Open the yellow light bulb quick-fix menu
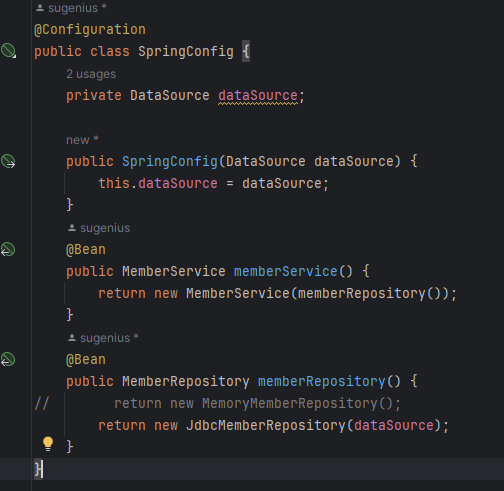 pos(48,444)
